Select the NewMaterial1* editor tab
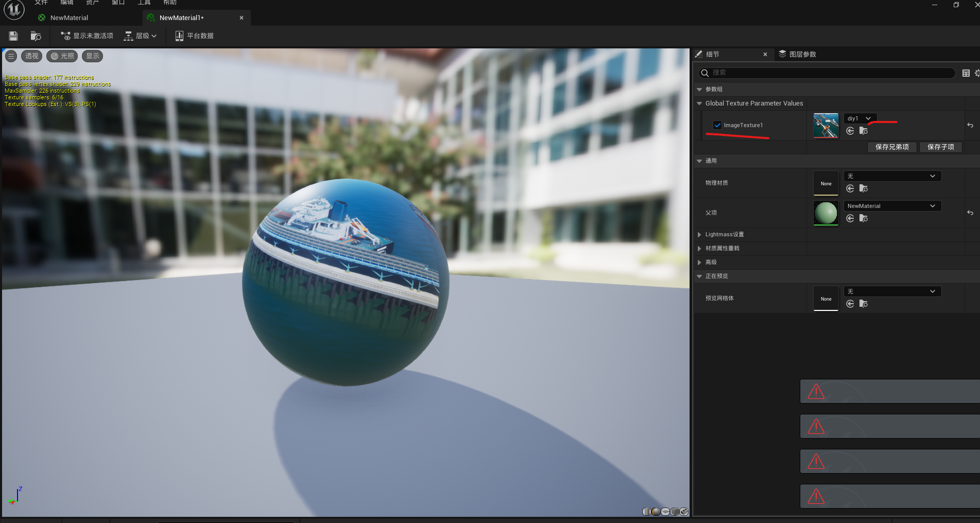The height and width of the screenshot is (523, 980). pyautogui.click(x=181, y=18)
